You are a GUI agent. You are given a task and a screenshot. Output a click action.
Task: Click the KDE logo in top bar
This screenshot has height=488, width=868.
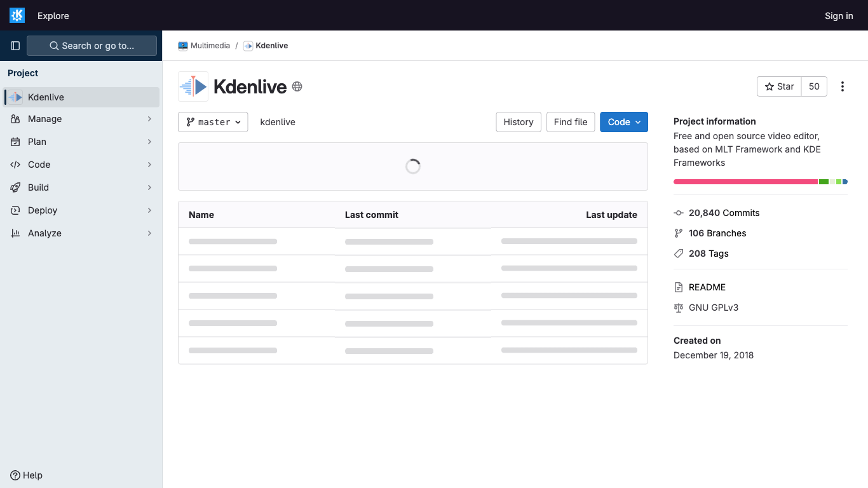17,15
